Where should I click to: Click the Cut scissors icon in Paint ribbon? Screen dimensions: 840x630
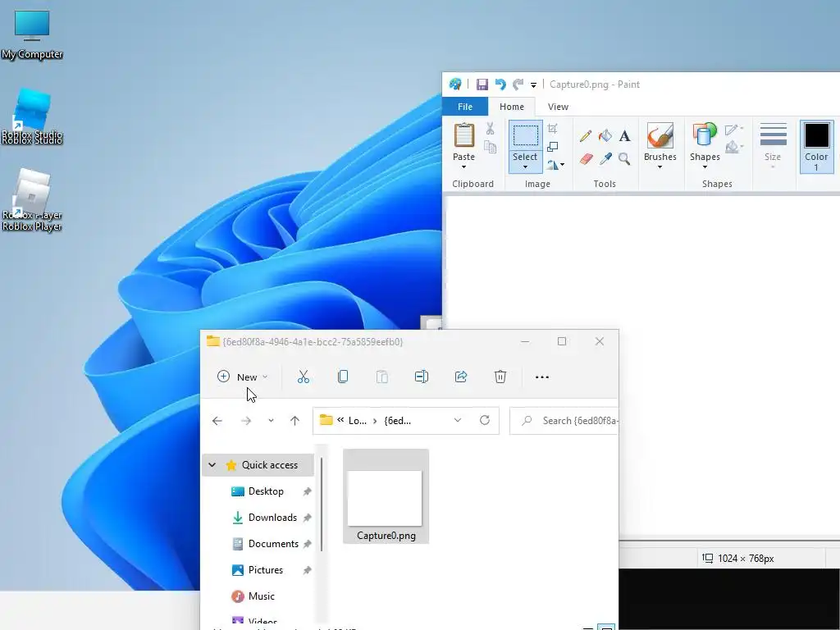(490, 129)
